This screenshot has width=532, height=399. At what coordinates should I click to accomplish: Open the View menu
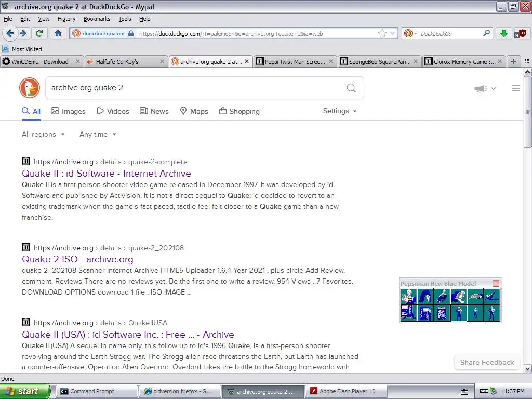tap(44, 19)
